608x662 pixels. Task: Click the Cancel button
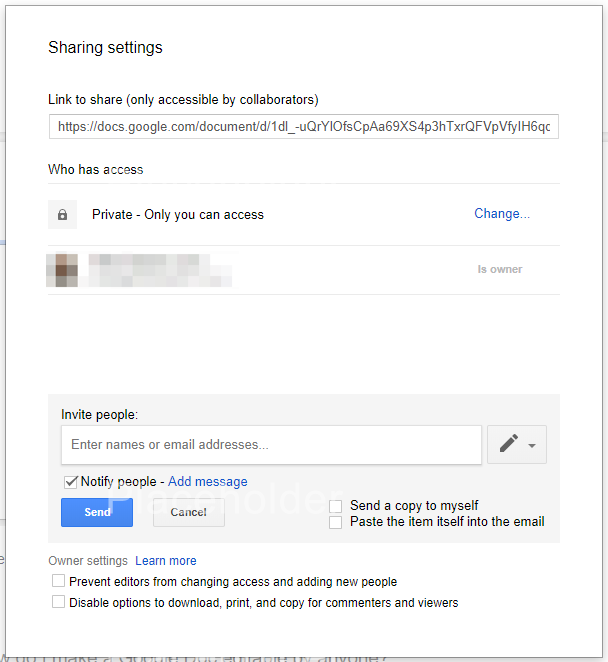click(x=188, y=512)
